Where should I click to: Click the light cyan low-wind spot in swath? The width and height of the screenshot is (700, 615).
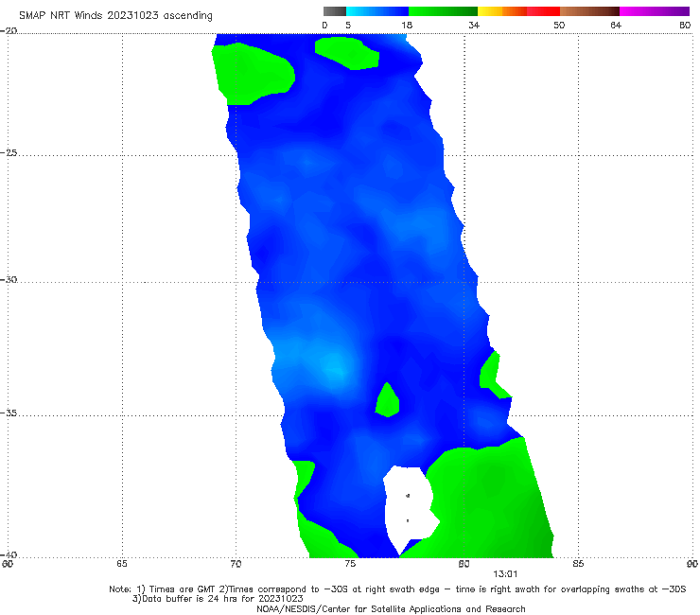[x=334, y=367]
